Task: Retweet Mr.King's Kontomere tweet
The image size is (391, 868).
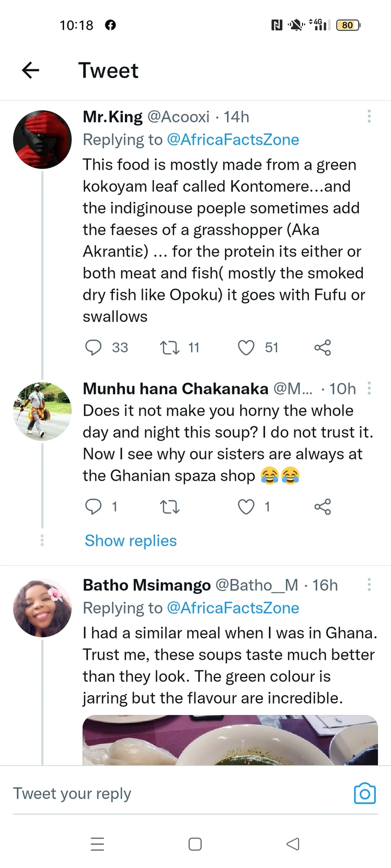Action: (170, 347)
